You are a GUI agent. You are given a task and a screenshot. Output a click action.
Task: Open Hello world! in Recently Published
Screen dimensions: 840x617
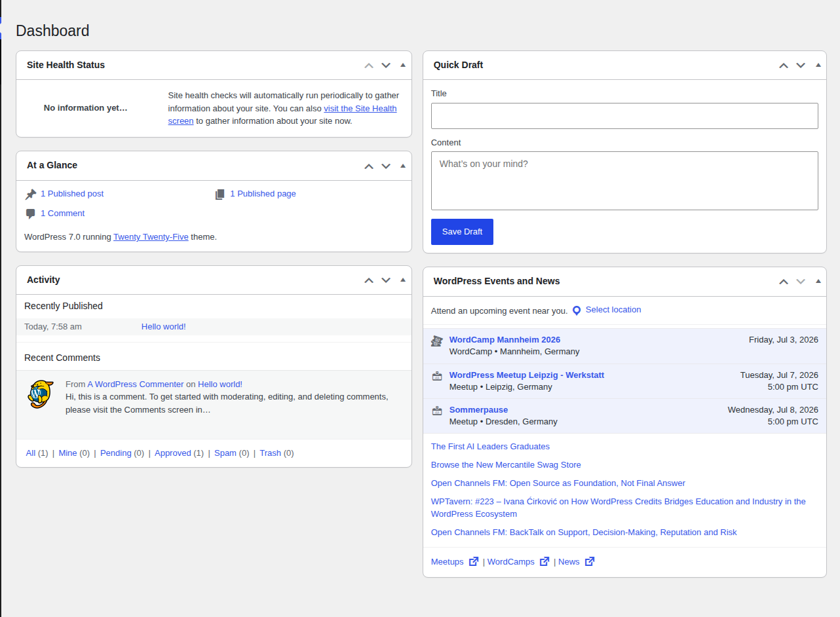pos(164,327)
